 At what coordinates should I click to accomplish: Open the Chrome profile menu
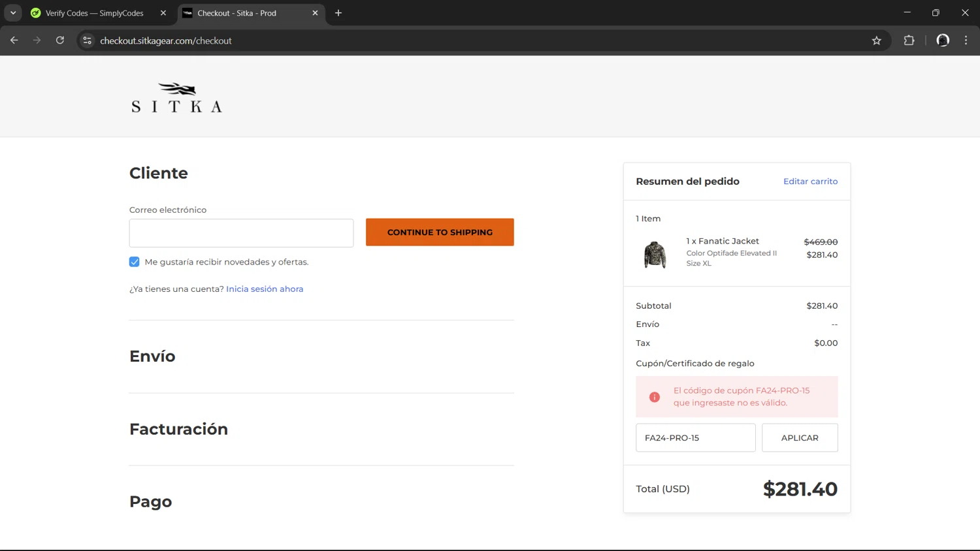tap(942, 40)
